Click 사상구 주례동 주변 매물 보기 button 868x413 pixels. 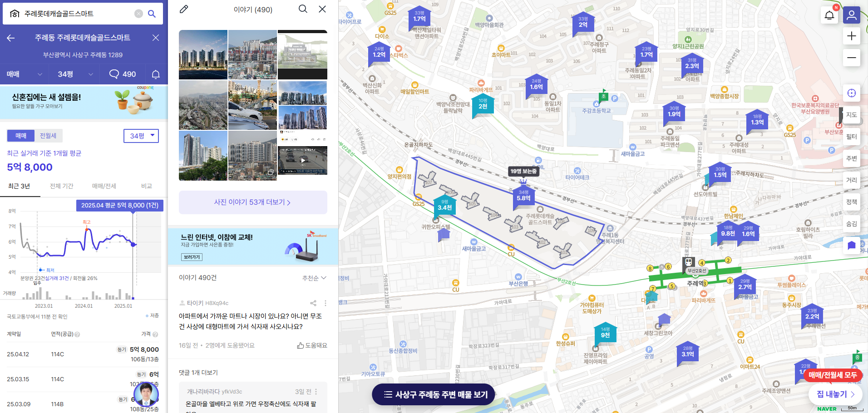coord(434,395)
